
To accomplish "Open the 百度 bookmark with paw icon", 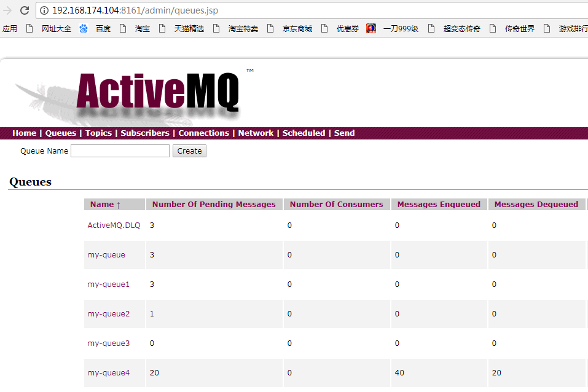I will click(x=95, y=29).
